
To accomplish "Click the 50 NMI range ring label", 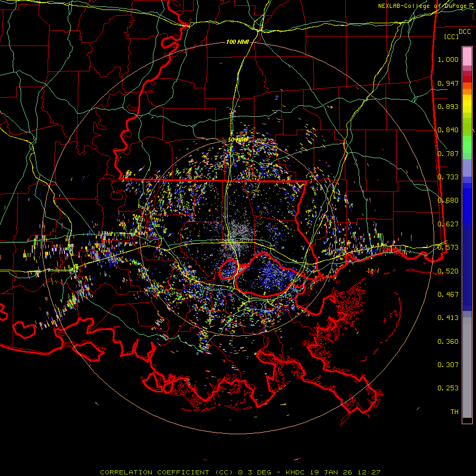I will coord(238,140).
